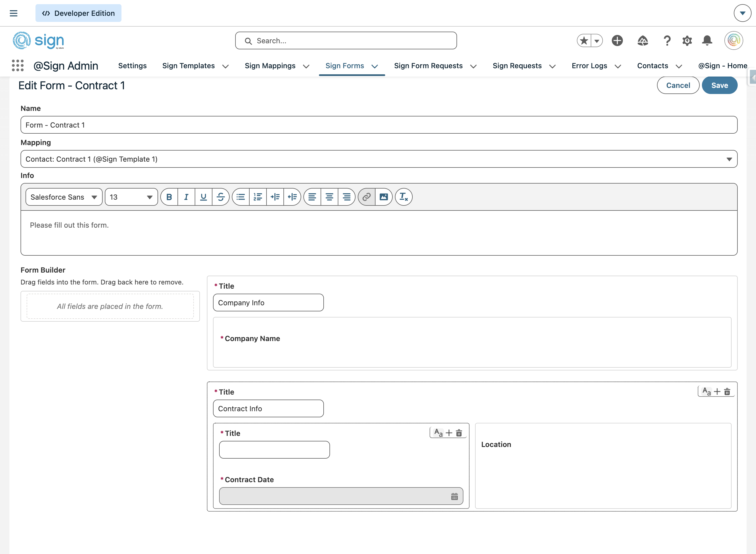This screenshot has width=756, height=554.
Task: Click the Cancel button
Action: pos(678,85)
